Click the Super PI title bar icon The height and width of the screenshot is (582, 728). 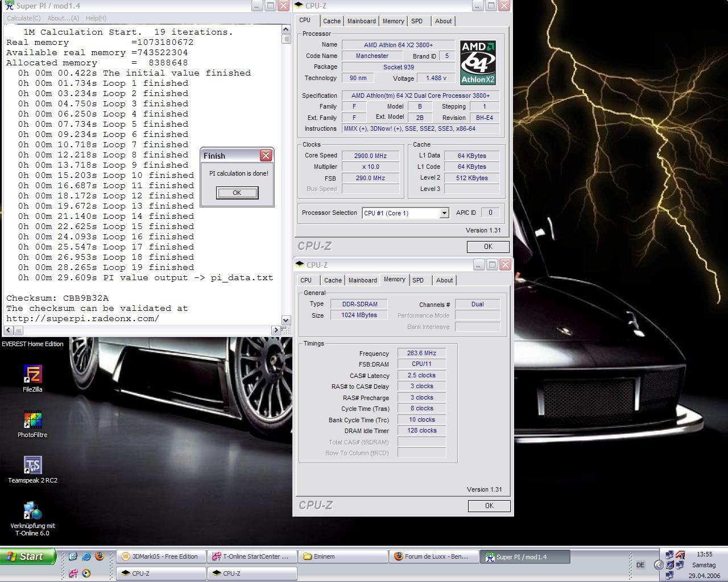point(8,6)
